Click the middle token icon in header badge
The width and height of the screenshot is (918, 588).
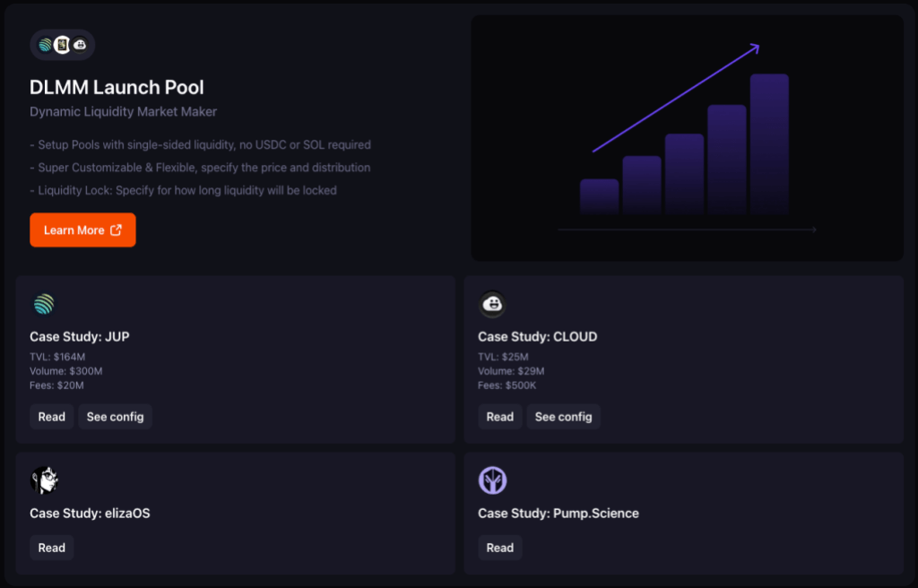click(x=62, y=45)
